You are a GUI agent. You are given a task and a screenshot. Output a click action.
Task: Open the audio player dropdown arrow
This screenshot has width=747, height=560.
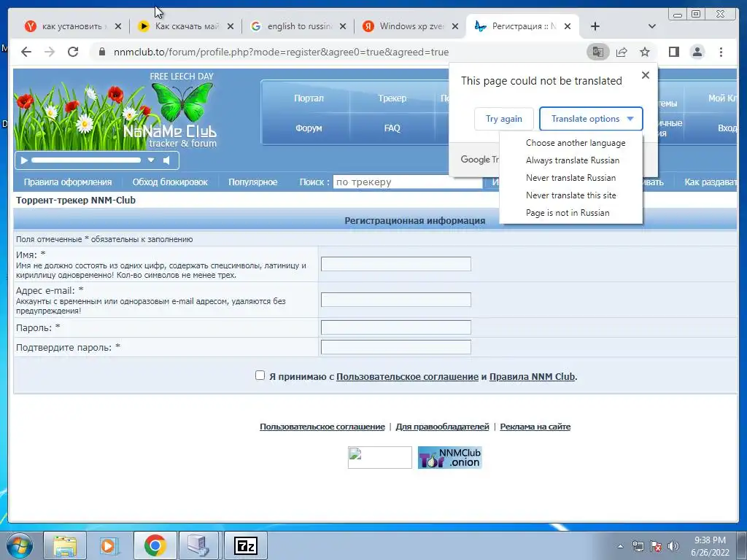click(x=151, y=160)
